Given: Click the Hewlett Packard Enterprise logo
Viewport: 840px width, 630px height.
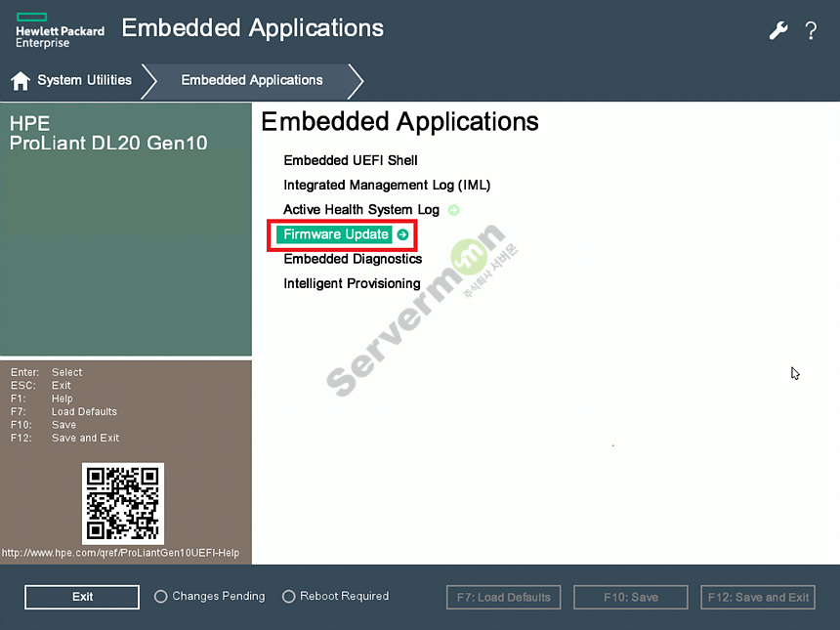Looking at the screenshot, I should click(60, 31).
